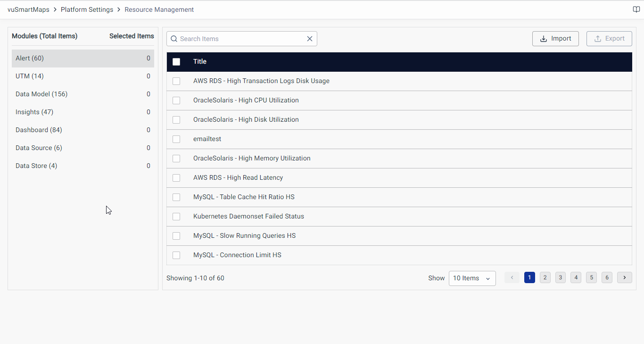Go to page 6 in pagination
The width and height of the screenshot is (644, 344).
(607, 277)
